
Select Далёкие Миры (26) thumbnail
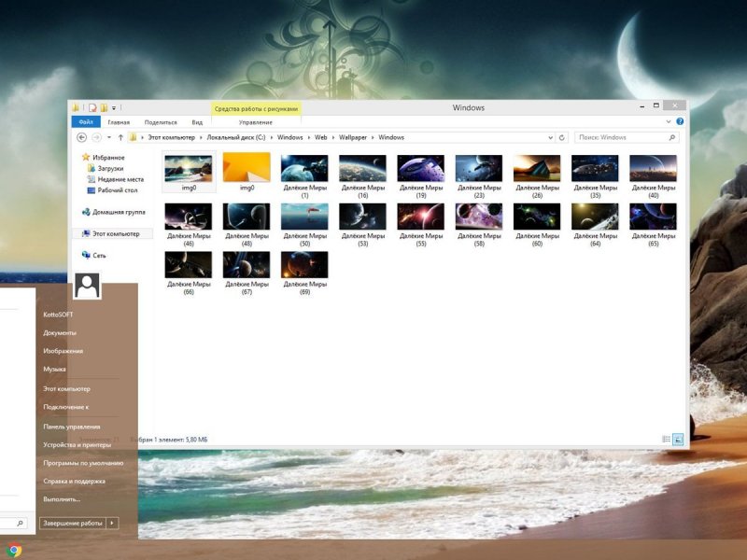(537, 168)
